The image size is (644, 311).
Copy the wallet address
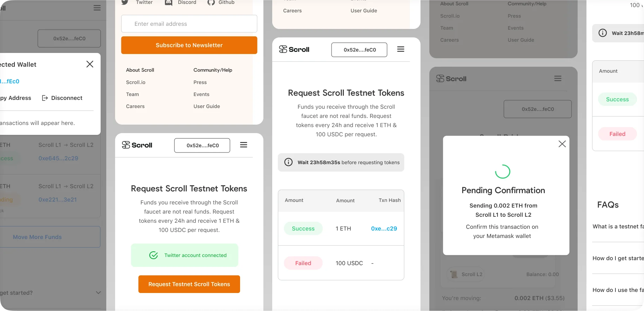pos(16,98)
